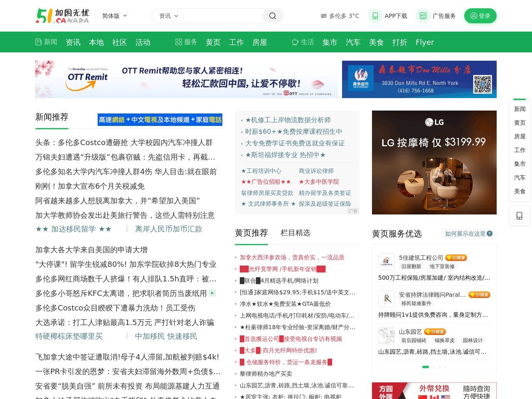
Task: Open headline 刚刚！加拿大宣布6个月关税减免
Action: pos(90,186)
